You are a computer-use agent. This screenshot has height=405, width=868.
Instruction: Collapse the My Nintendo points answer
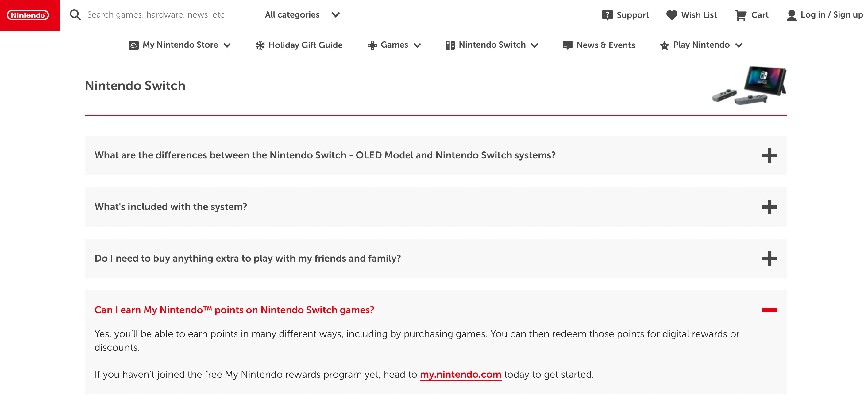(x=770, y=310)
